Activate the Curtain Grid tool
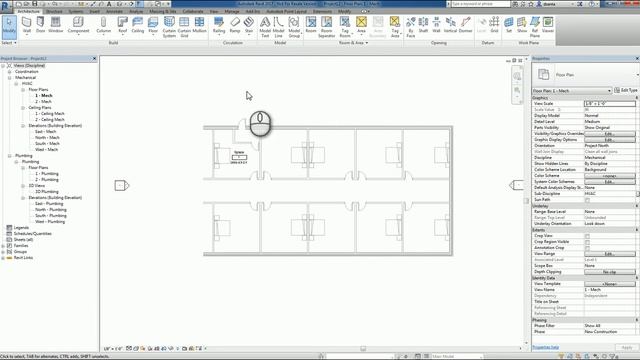This screenshot has width=640, height=360. 184,27
